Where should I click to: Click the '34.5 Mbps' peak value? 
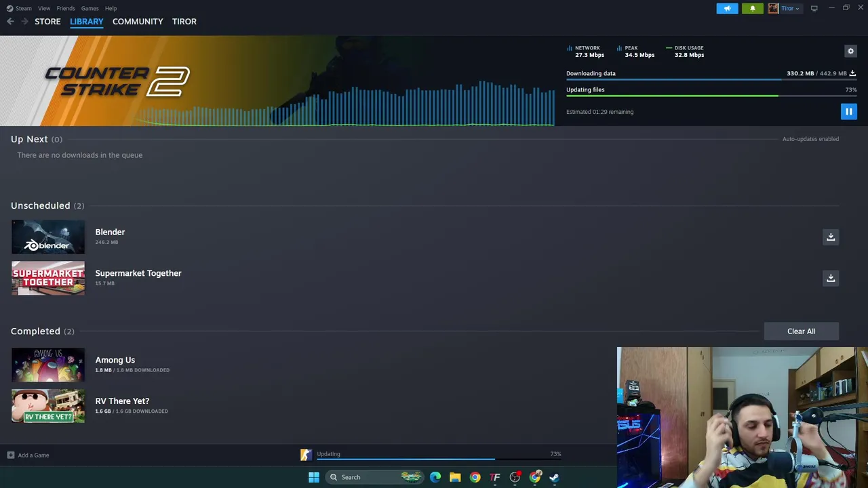[639, 55]
